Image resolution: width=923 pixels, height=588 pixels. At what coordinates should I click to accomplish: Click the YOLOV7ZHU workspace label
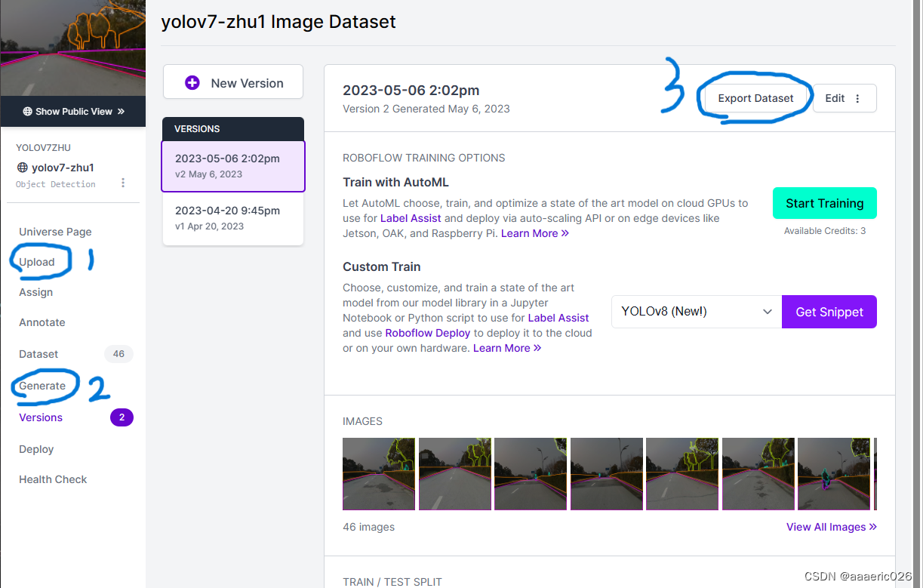[x=43, y=148]
